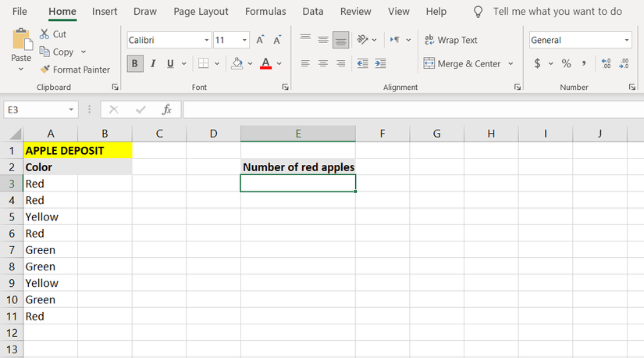
Task: Switch to the Page Layout tab
Action: click(x=201, y=12)
